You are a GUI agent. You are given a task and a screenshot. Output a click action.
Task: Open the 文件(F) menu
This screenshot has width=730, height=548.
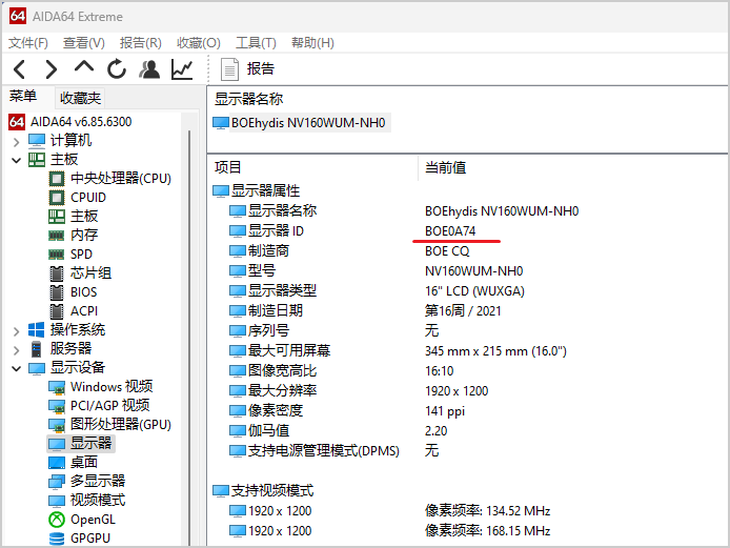pos(28,43)
